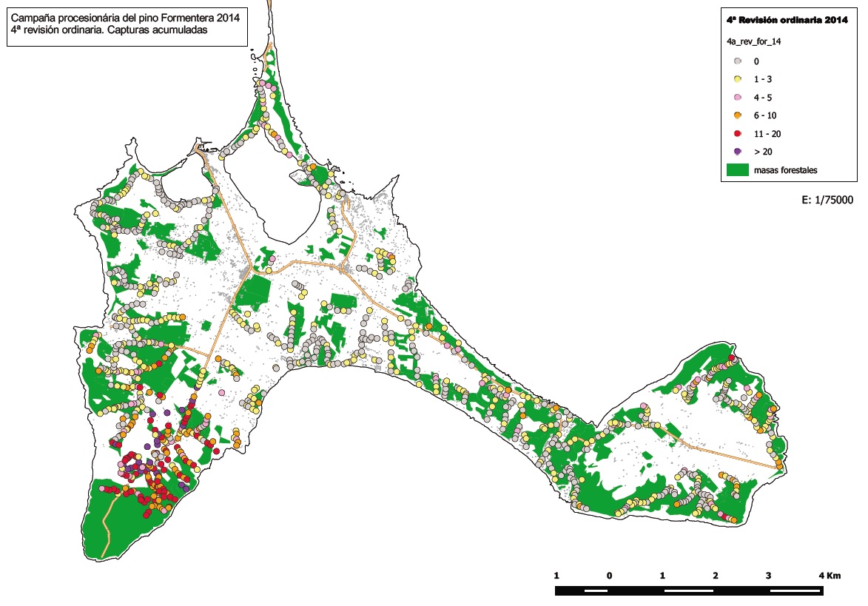The image size is (868, 606).
Task: Click the "2" label on the scale bar
Action: [x=716, y=575]
